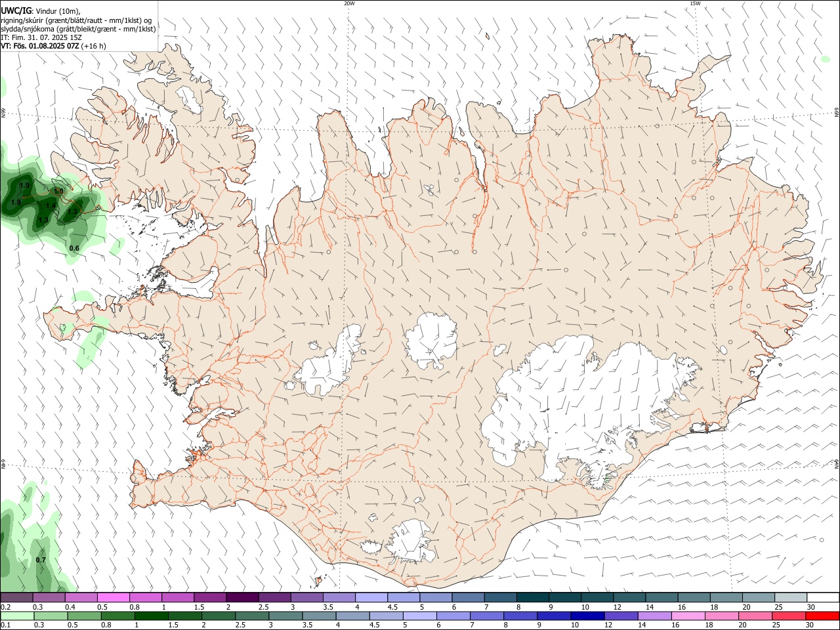Click the '(+16 h)' forecast offset text
Screen dimensions: 840x630
coord(94,46)
